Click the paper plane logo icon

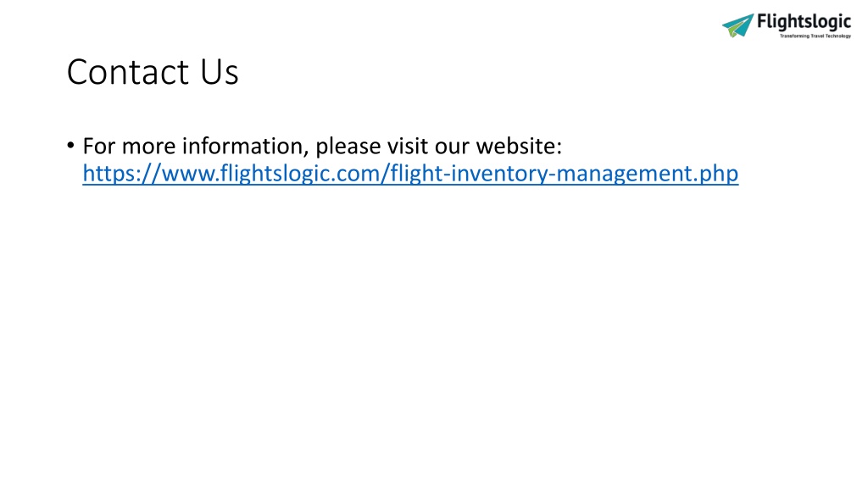pyautogui.click(x=738, y=25)
